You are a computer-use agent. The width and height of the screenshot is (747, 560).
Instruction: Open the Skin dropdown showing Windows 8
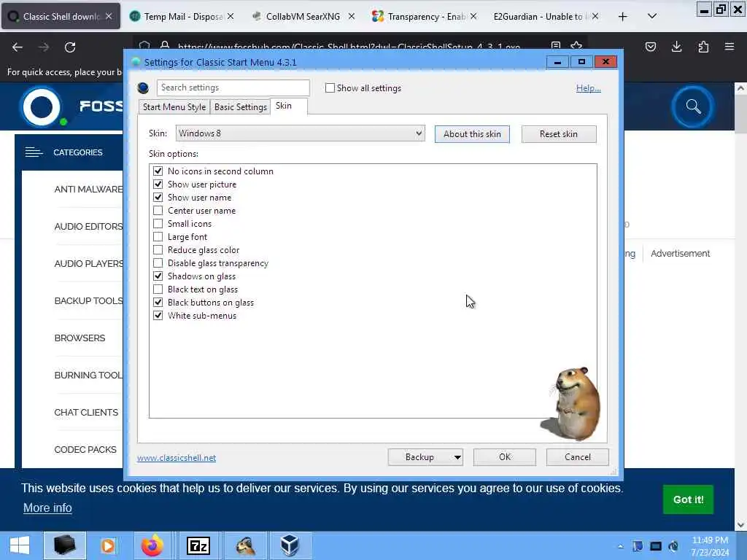pos(300,133)
